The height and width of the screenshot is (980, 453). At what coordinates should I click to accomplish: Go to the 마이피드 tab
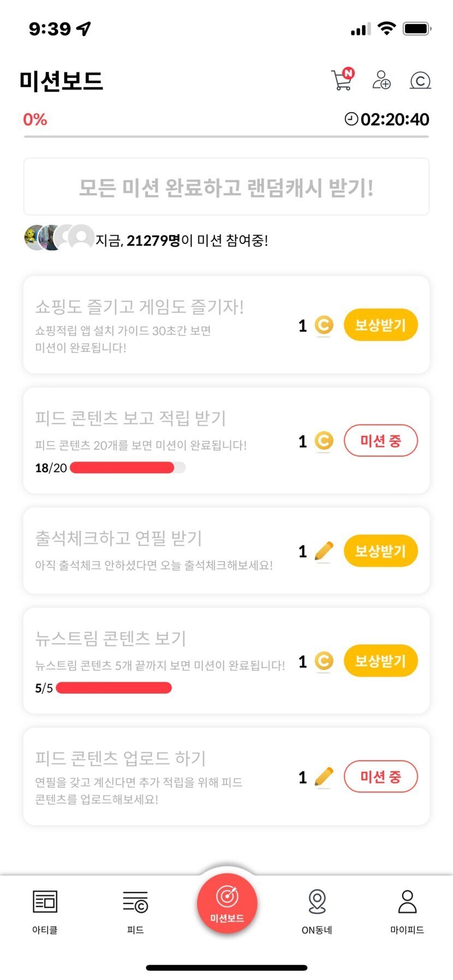coord(407,911)
